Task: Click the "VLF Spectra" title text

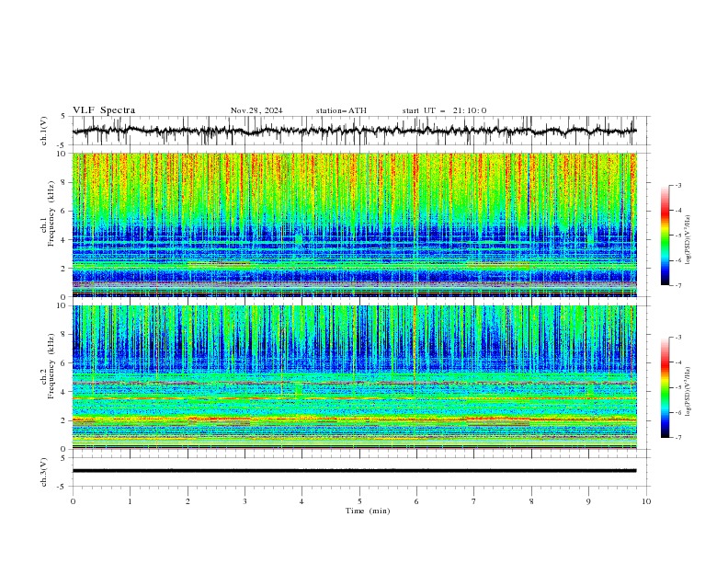Action: [104, 110]
